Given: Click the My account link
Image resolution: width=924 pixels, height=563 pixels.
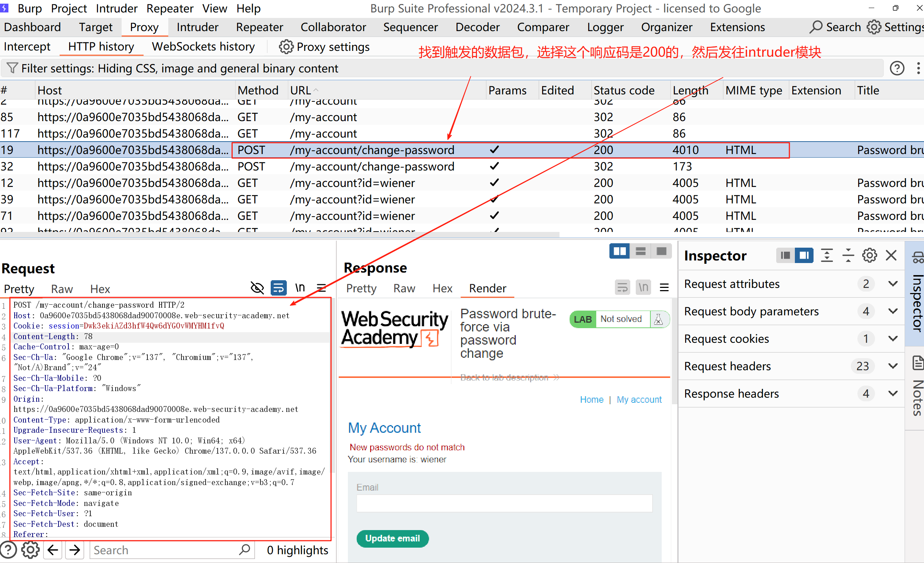Looking at the screenshot, I should coord(639,399).
